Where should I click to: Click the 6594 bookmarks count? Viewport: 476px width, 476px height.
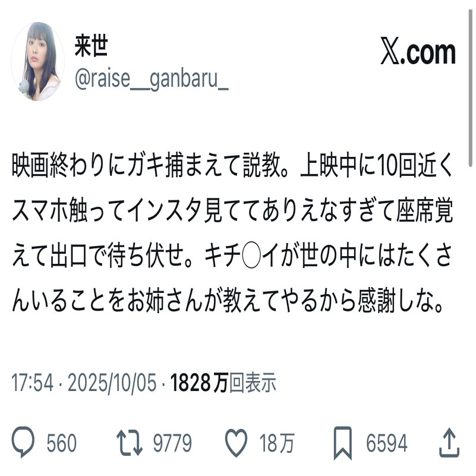pyautogui.click(x=386, y=443)
